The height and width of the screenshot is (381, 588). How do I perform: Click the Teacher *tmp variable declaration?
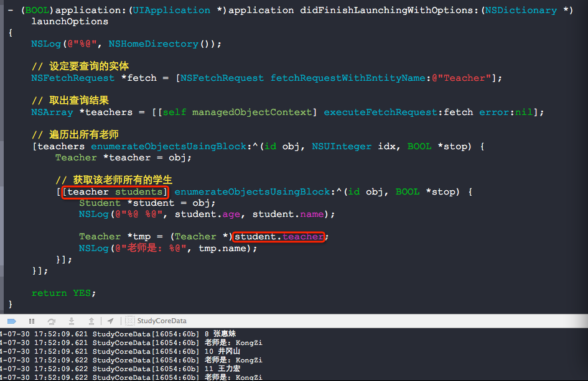pos(114,236)
